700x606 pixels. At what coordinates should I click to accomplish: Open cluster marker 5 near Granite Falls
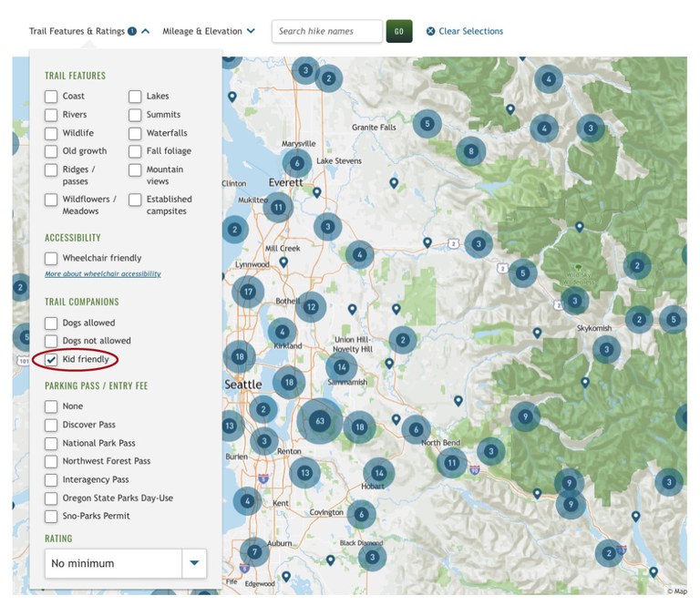427,124
